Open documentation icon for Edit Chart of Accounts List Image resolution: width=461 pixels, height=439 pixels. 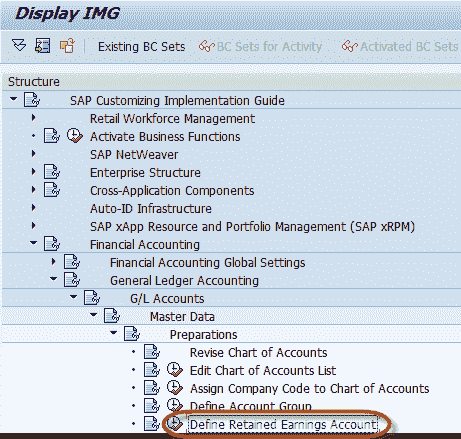click(x=152, y=370)
